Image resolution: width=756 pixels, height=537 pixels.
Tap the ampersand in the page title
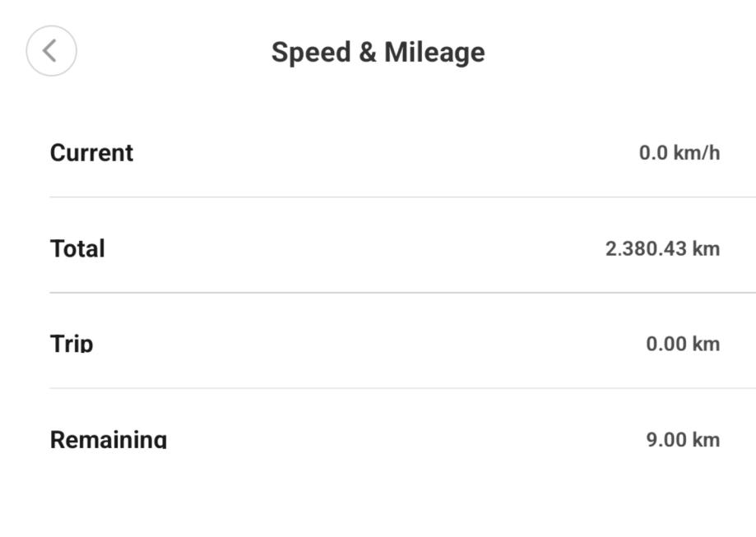[366, 53]
